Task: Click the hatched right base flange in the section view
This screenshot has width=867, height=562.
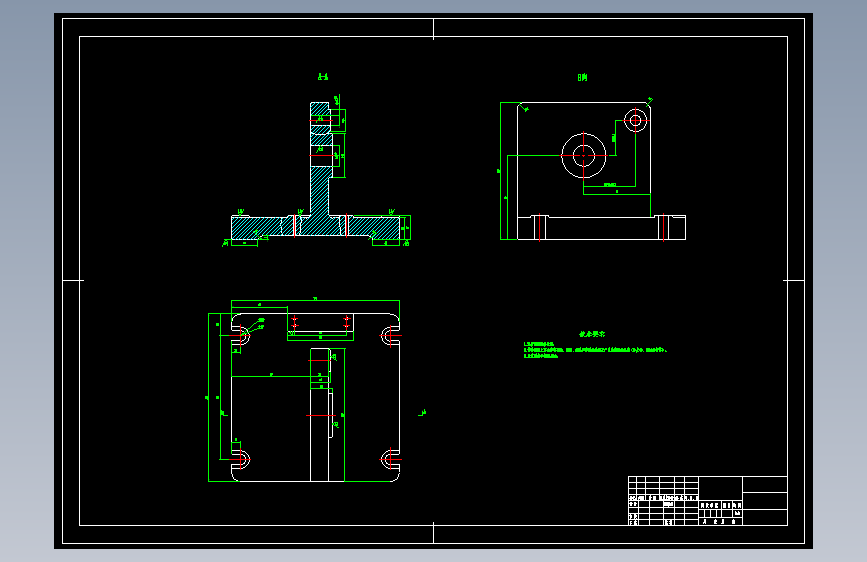Action: click(374, 227)
